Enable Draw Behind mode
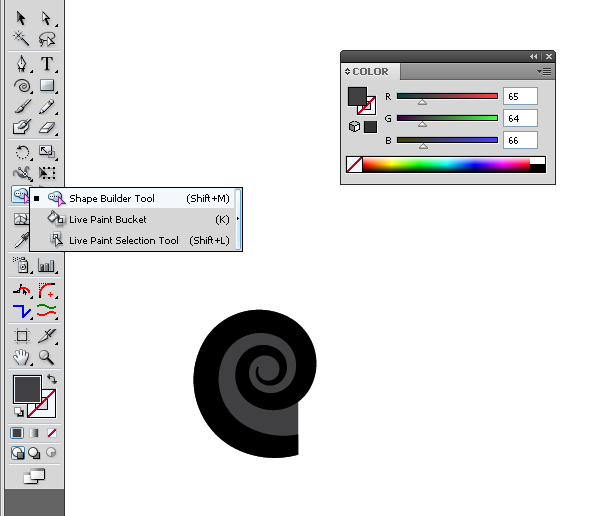 (x=34, y=453)
